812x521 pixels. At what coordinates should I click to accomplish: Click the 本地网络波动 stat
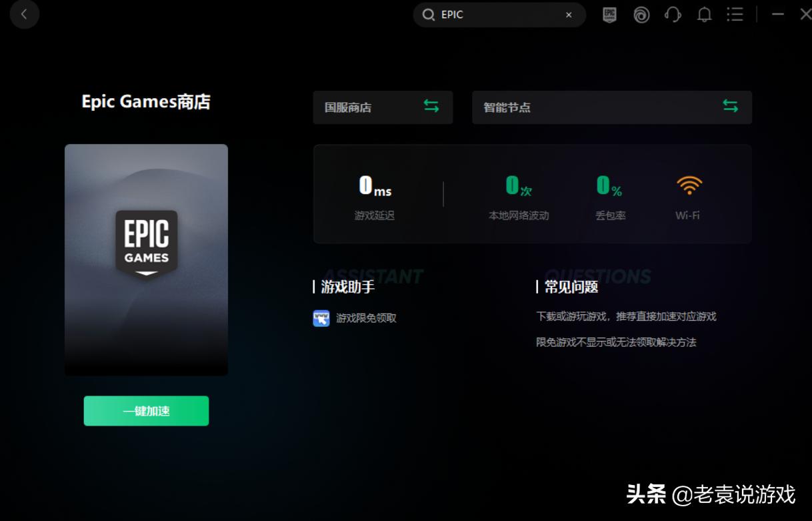519,197
